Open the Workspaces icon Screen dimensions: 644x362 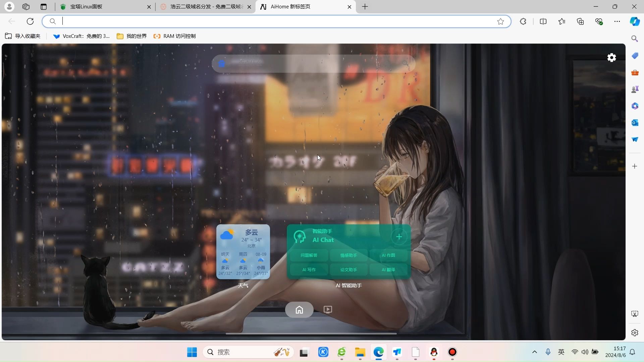click(26, 7)
